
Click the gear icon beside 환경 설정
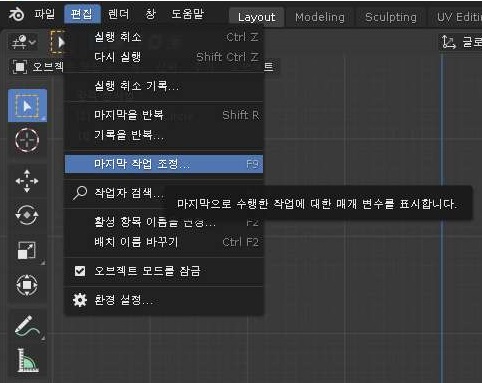(x=80, y=300)
